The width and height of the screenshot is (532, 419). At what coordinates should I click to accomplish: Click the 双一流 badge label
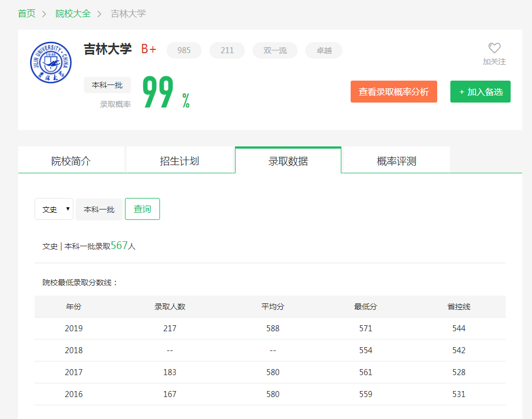click(274, 50)
